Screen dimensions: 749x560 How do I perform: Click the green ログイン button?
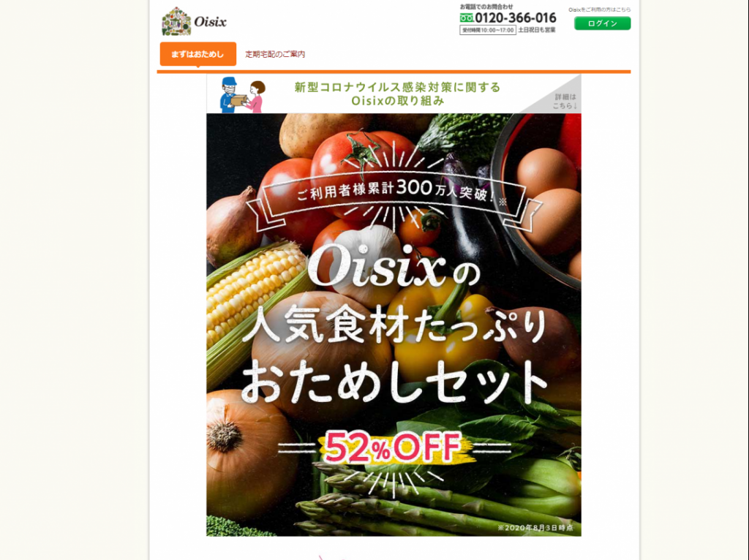pyautogui.click(x=603, y=23)
